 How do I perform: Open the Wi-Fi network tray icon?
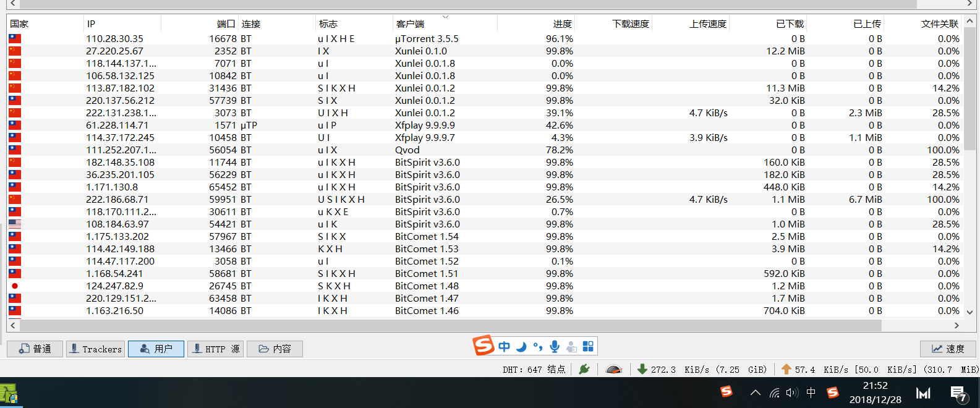pyautogui.click(x=774, y=393)
